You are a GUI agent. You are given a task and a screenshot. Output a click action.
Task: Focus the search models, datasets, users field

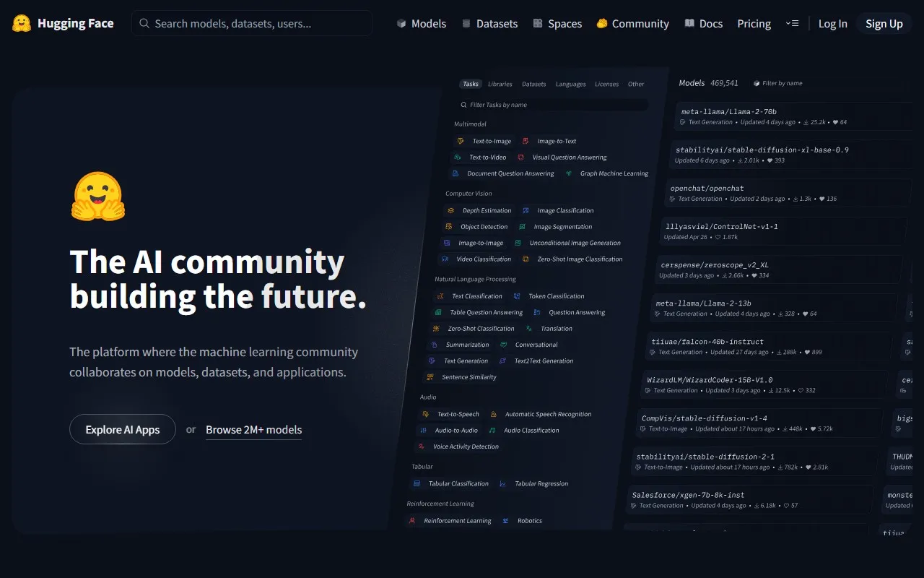(253, 24)
